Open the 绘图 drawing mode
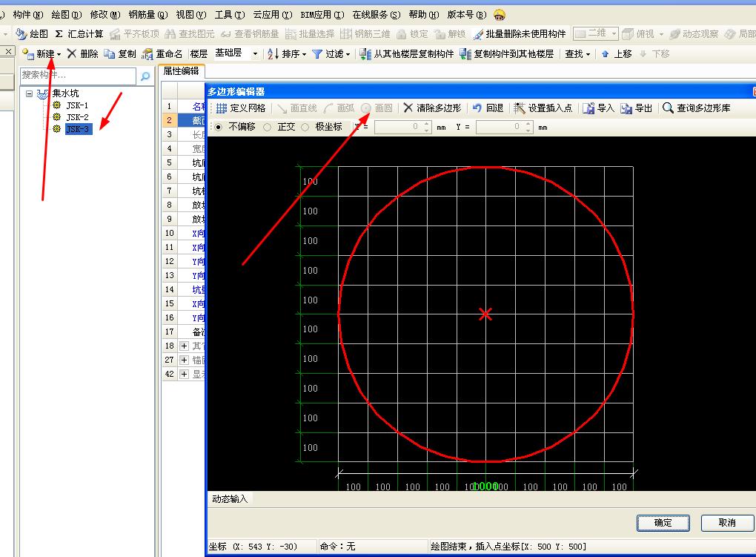 tap(32, 34)
